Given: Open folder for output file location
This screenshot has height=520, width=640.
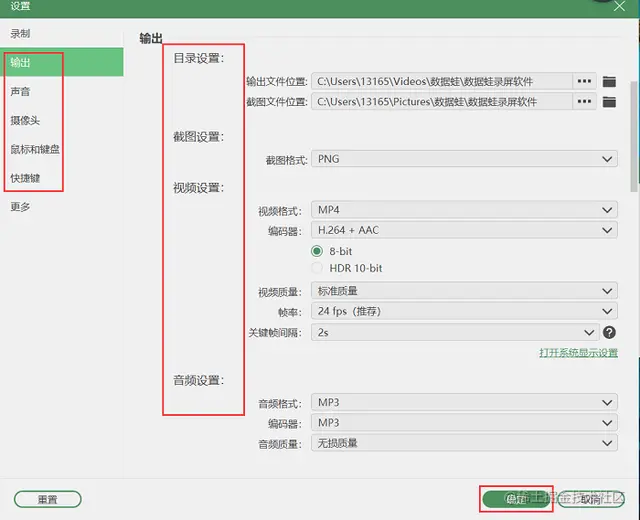Looking at the screenshot, I should point(609,82).
